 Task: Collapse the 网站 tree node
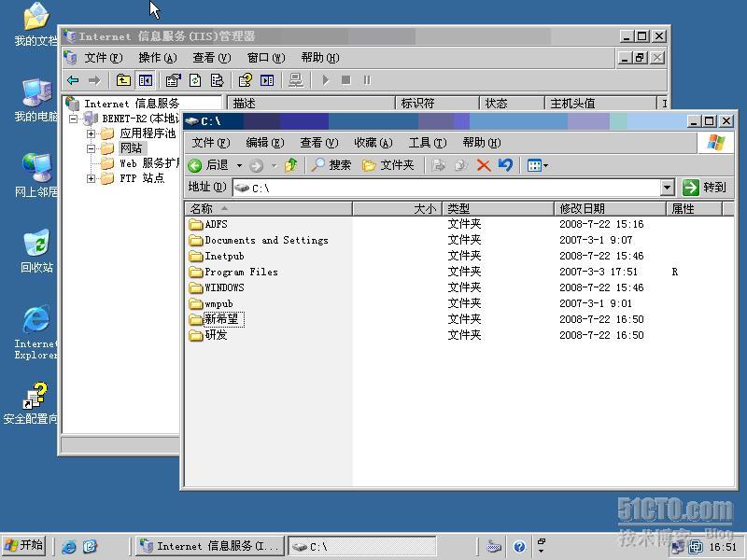coord(91,149)
